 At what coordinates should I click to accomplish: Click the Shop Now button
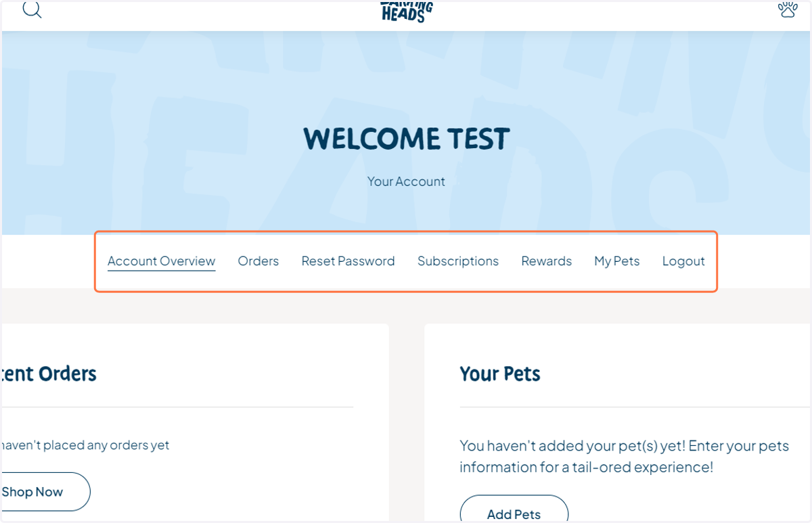[45, 492]
